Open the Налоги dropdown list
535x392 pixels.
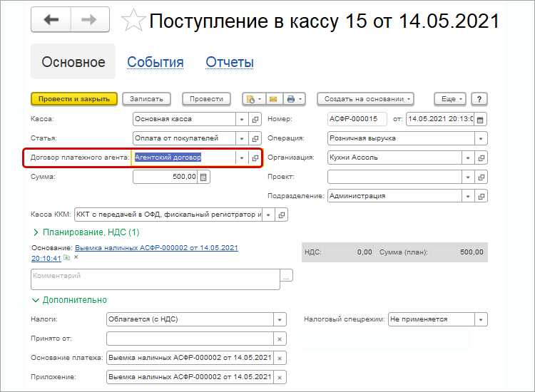280,319
